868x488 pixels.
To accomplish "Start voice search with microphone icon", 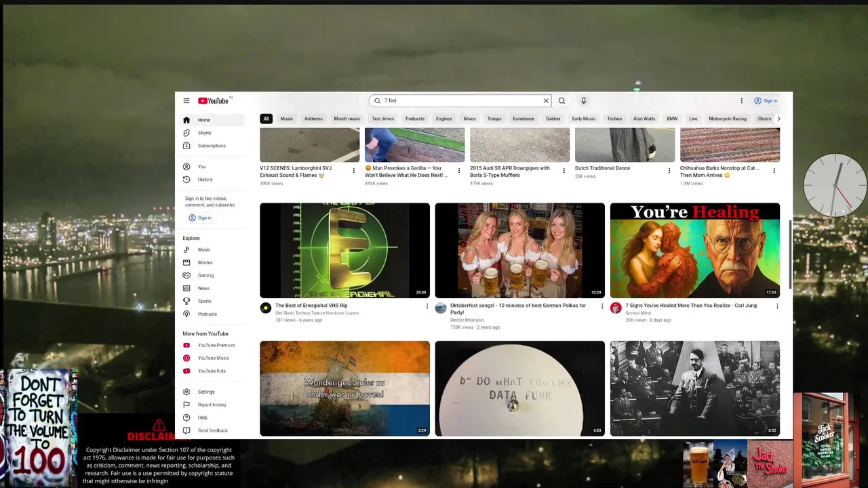I will pos(583,101).
